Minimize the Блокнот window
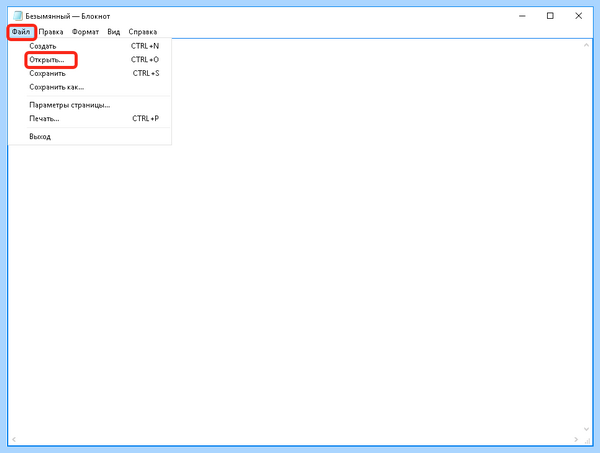Viewport: 600px width, 453px height. point(522,16)
